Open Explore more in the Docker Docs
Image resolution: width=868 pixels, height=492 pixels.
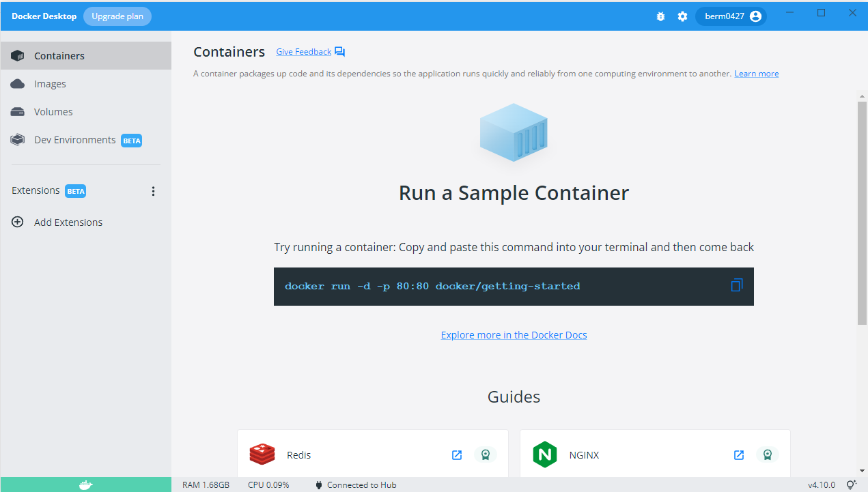click(x=514, y=335)
